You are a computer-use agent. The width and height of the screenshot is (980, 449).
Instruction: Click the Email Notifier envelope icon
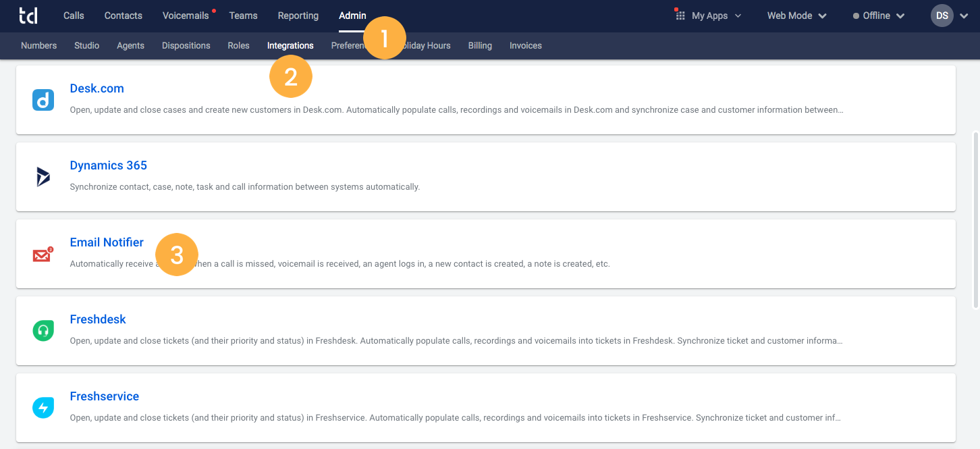(x=43, y=255)
